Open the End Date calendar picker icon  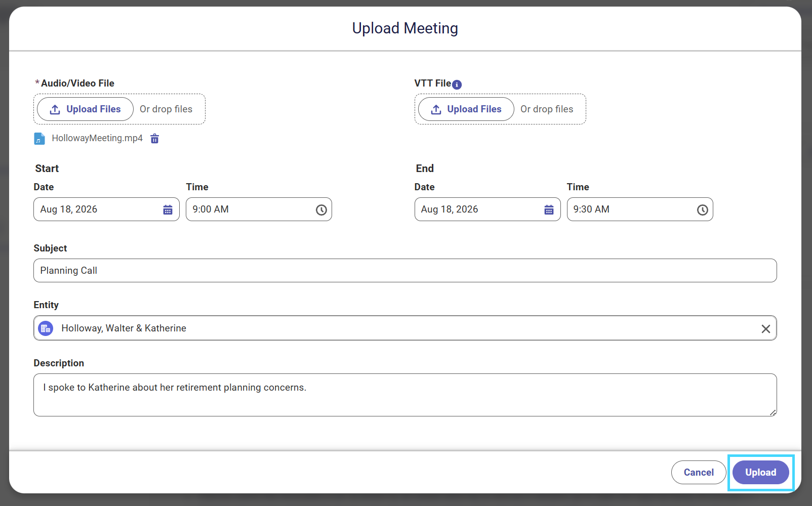pos(549,209)
